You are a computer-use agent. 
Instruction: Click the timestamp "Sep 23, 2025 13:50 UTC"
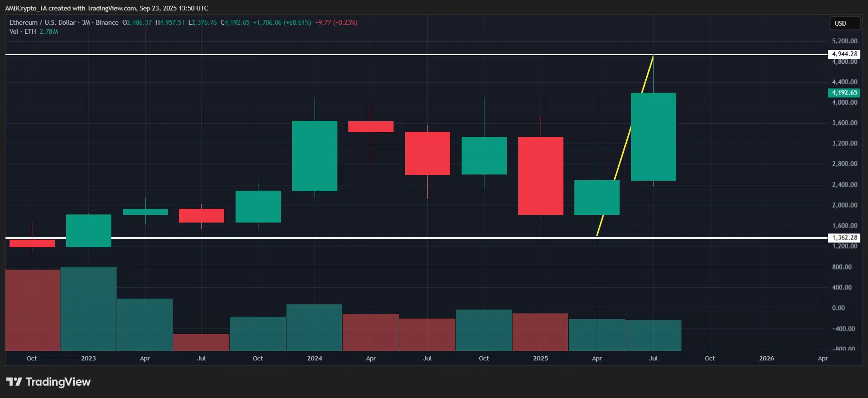coord(174,8)
